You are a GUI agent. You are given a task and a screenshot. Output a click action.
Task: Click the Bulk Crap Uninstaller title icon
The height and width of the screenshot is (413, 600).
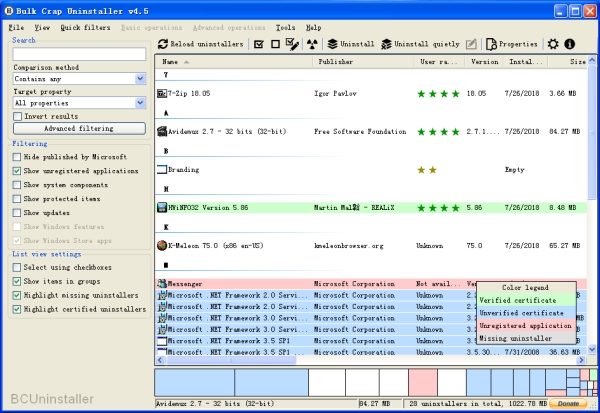(x=8, y=11)
